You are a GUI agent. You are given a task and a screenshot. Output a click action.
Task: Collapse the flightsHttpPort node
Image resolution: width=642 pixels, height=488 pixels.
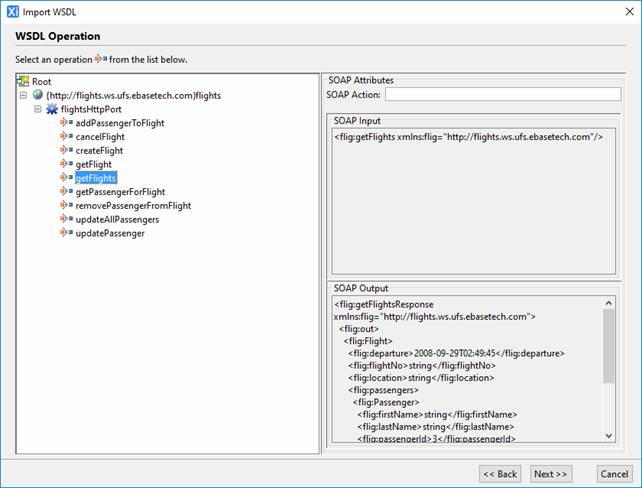(38, 109)
